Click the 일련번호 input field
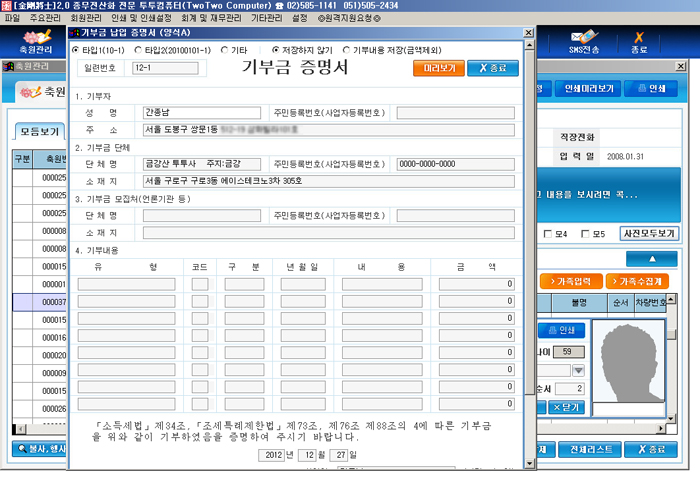This screenshot has height=490, width=700. 165,68
